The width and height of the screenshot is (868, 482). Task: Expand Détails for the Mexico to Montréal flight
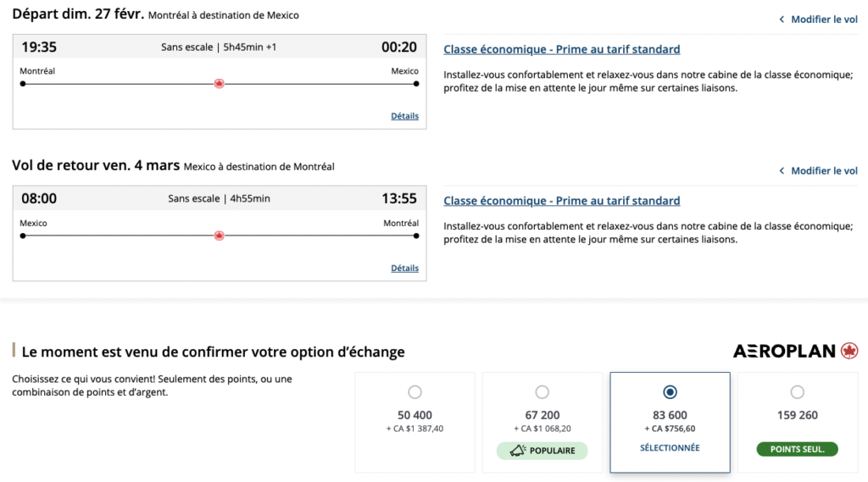click(404, 269)
